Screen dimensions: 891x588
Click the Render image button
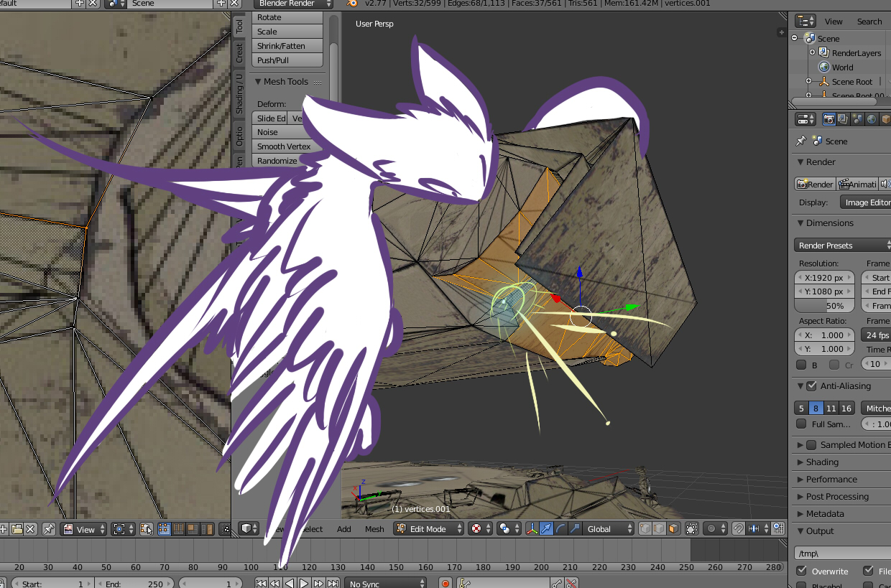(815, 185)
